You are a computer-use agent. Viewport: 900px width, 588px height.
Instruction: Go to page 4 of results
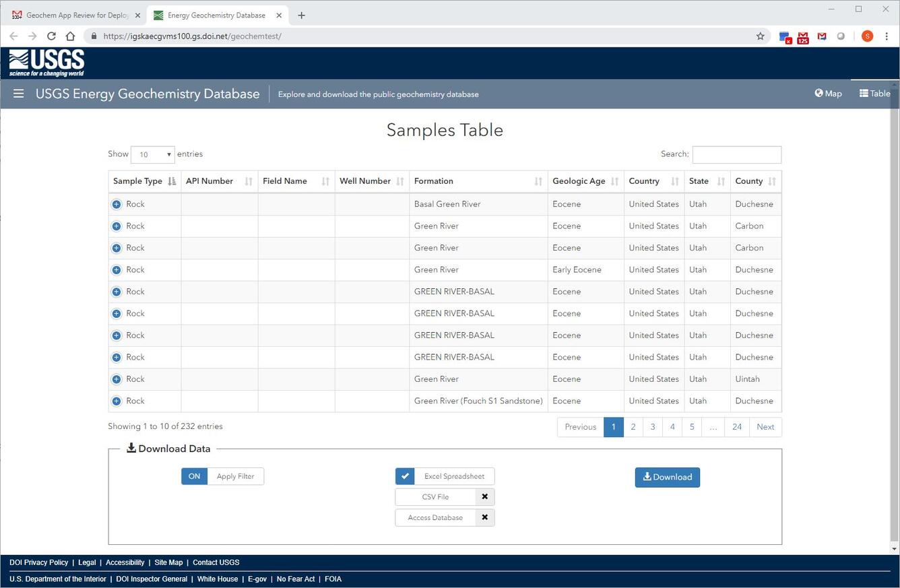(672, 427)
